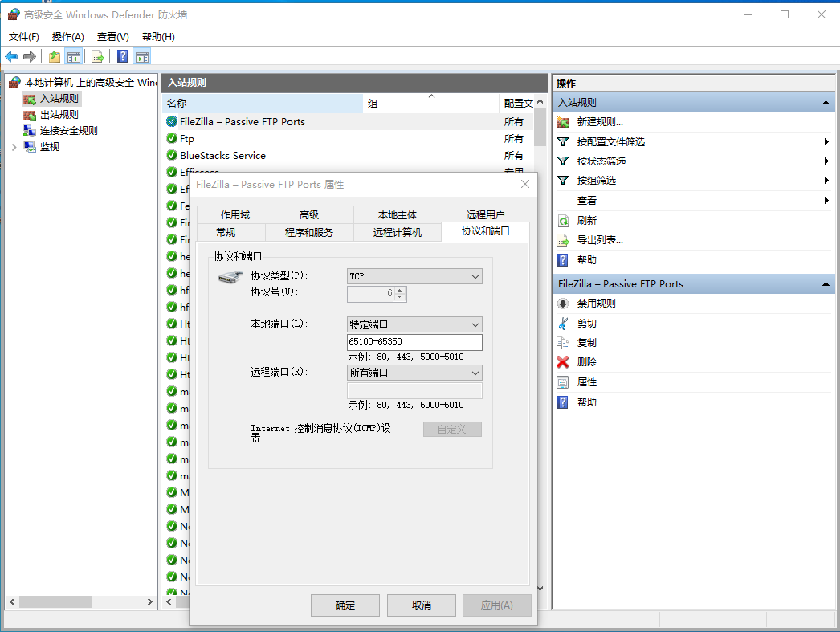Select the FileZilla – Passive FTP Ports rule row
840x632 pixels.
(348, 122)
